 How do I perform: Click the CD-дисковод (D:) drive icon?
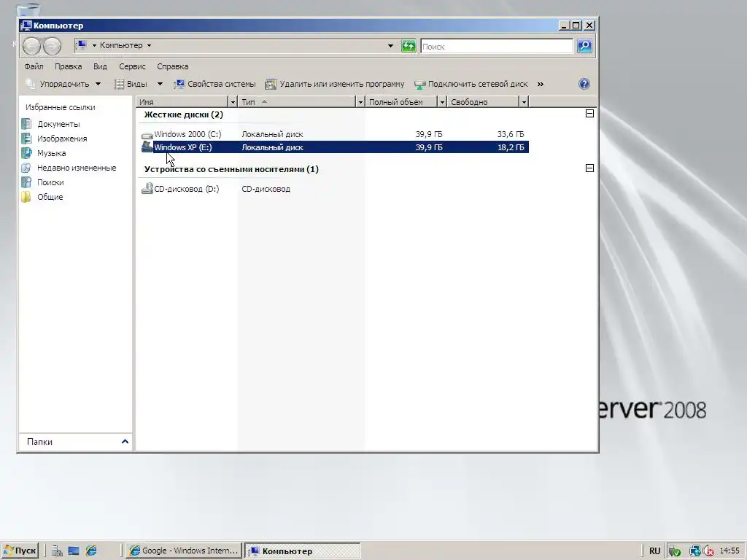point(147,189)
